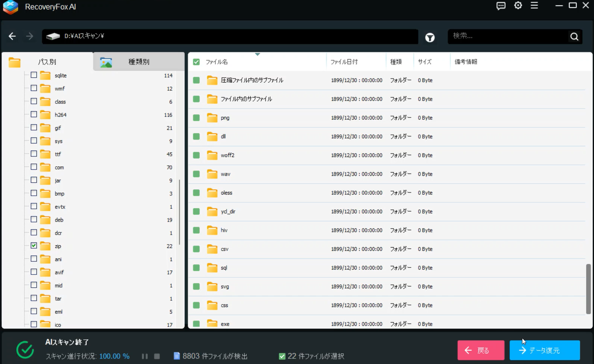Click sort arrow above ファイル名 column

pyautogui.click(x=257, y=55)
